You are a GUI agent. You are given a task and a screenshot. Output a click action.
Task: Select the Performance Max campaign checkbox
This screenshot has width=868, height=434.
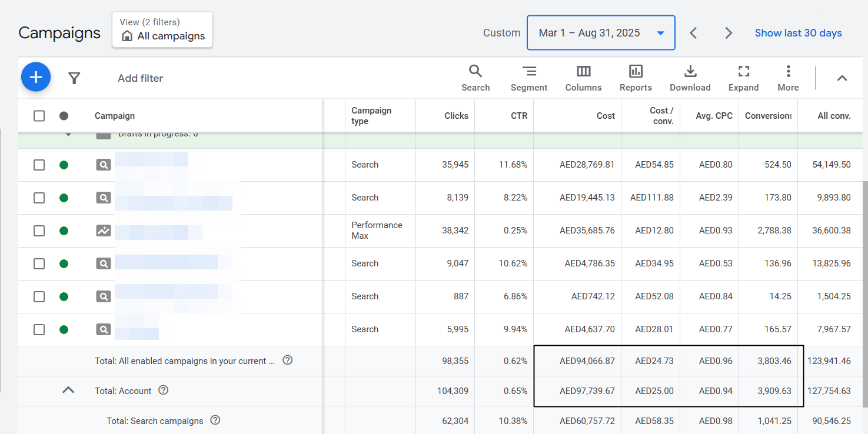(x=39, y=231)
